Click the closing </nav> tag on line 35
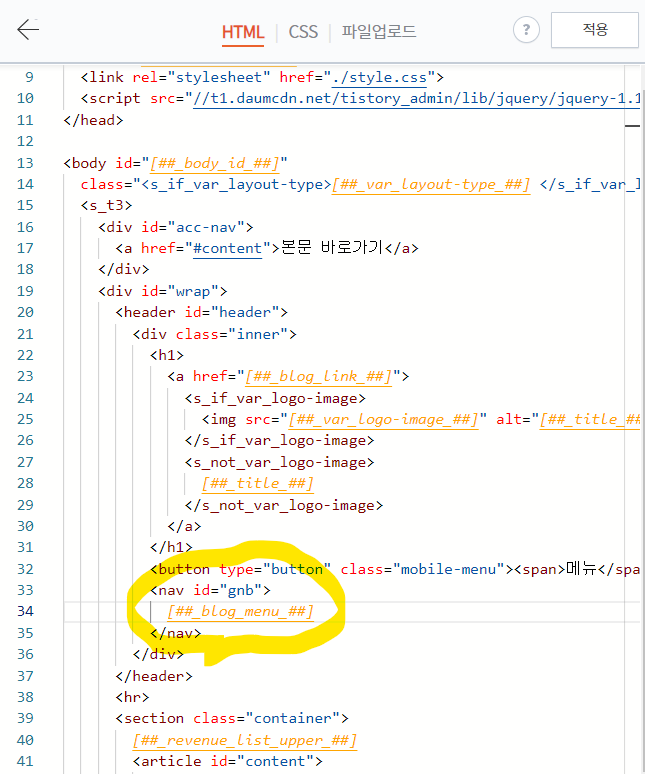645x774 pixels. click(176, 633)
